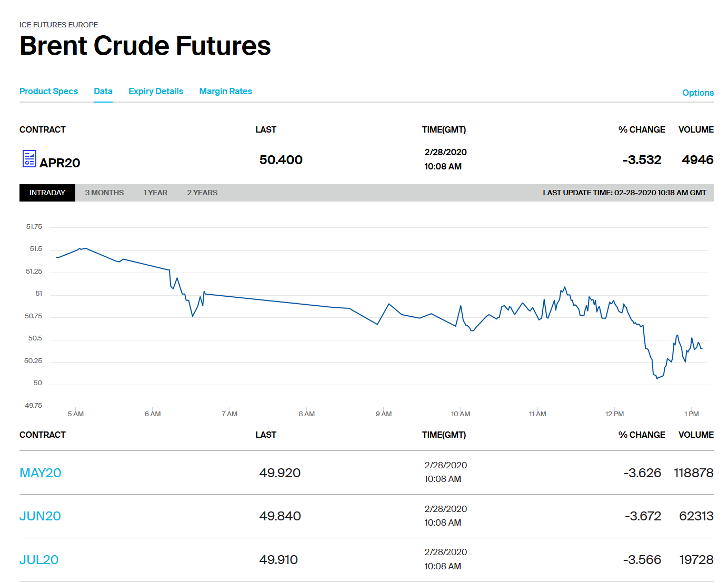Click the APR20 contract report icon

(29, 158)
